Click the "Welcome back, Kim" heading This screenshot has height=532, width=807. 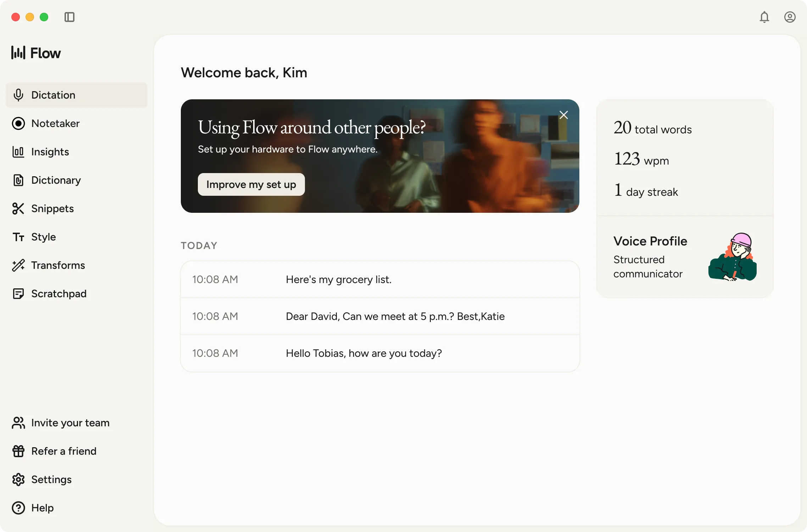244,73
